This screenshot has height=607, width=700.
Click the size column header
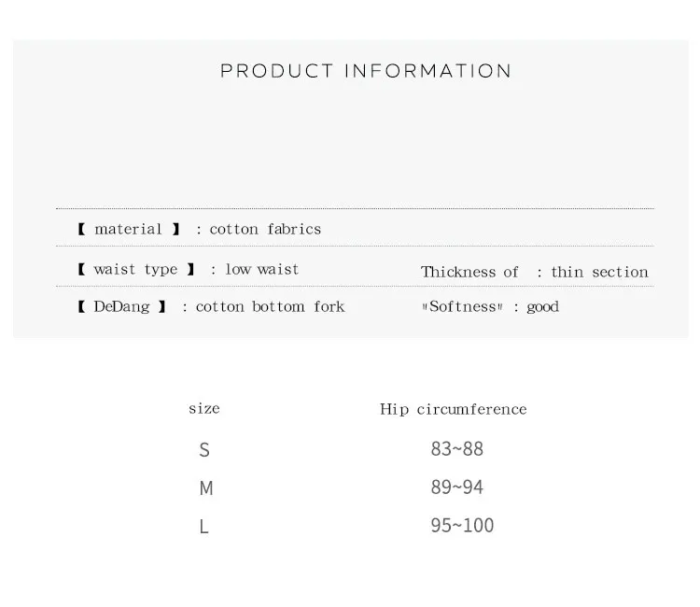pos(204,408)
